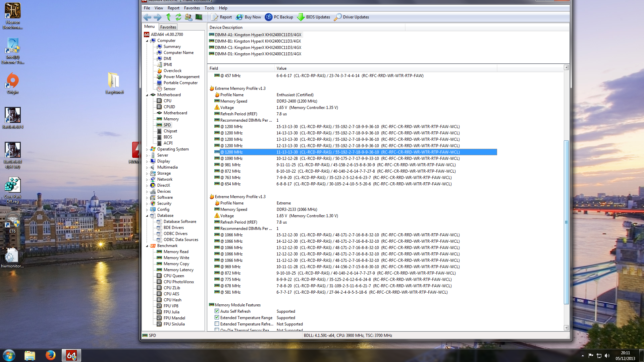Drag the right-side vertical scrollbar

[x=567, y=197]
